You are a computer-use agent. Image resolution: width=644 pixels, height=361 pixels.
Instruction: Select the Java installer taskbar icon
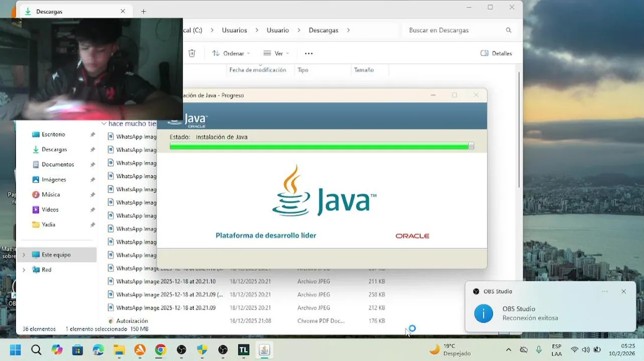264,349
